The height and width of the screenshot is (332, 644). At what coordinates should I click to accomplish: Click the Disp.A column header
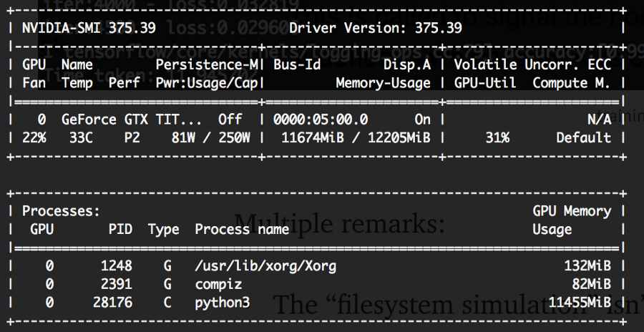point(406,64)
